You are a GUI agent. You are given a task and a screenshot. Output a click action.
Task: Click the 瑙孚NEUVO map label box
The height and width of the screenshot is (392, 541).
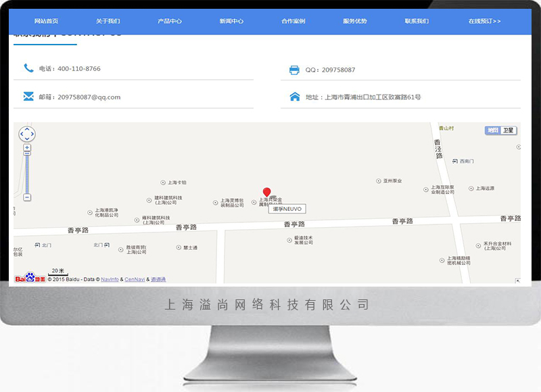pos(287,209)
